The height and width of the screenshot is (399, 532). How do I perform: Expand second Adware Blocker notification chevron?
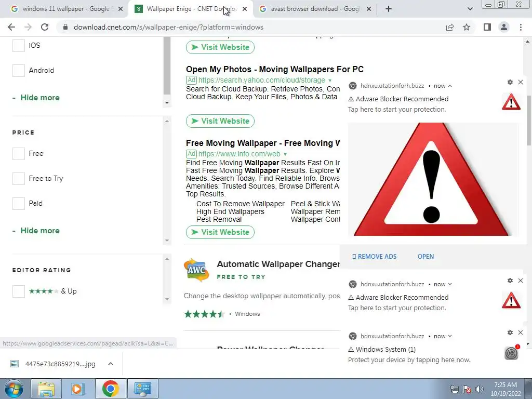coord(450,284)
